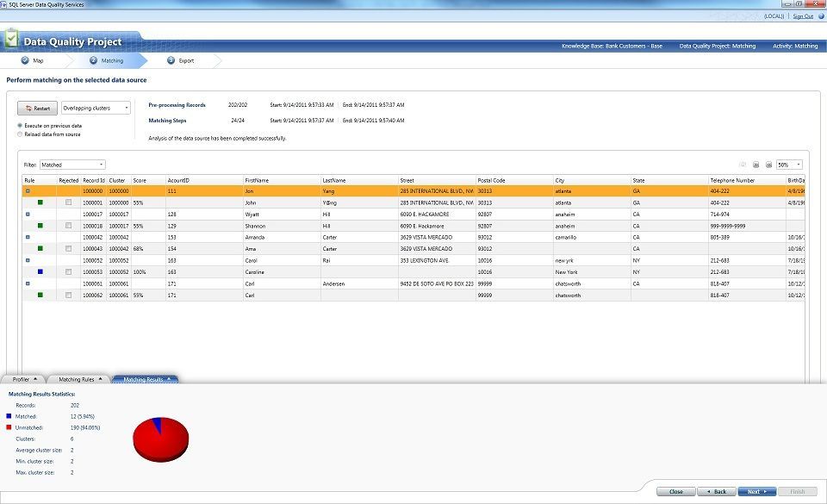Viewport: 827px width, 504px height.
Task: Select the Map step icon in the wizard header
Action: tap(27, 60)
